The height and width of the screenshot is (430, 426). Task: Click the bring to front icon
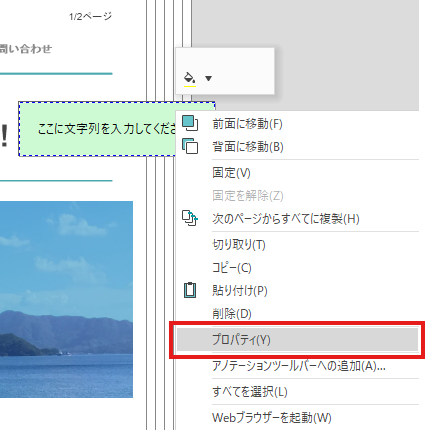pos(190,123)
